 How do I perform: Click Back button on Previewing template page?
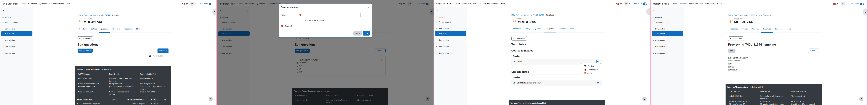coord(732,51)
